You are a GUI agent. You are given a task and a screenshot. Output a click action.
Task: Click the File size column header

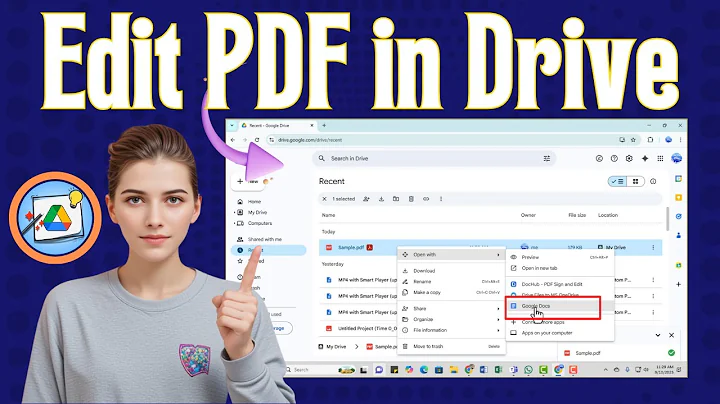(x=577, y=215)
